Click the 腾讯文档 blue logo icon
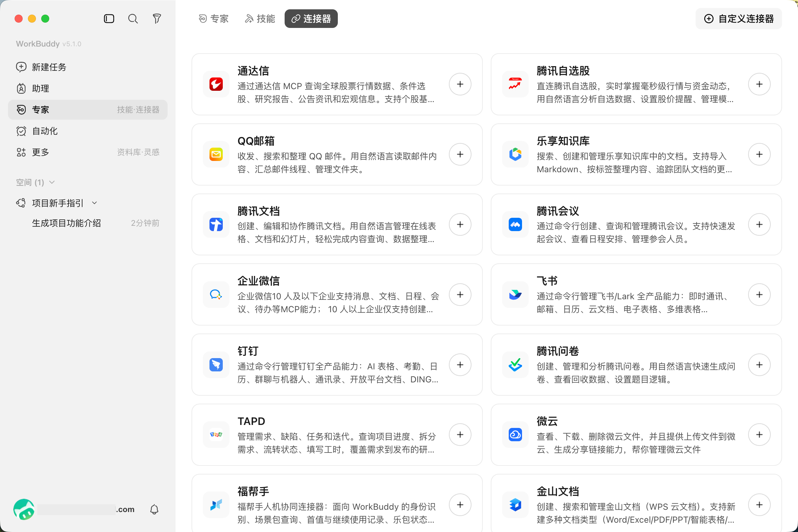Screen dimensions: 798x532 click(216, 225)
